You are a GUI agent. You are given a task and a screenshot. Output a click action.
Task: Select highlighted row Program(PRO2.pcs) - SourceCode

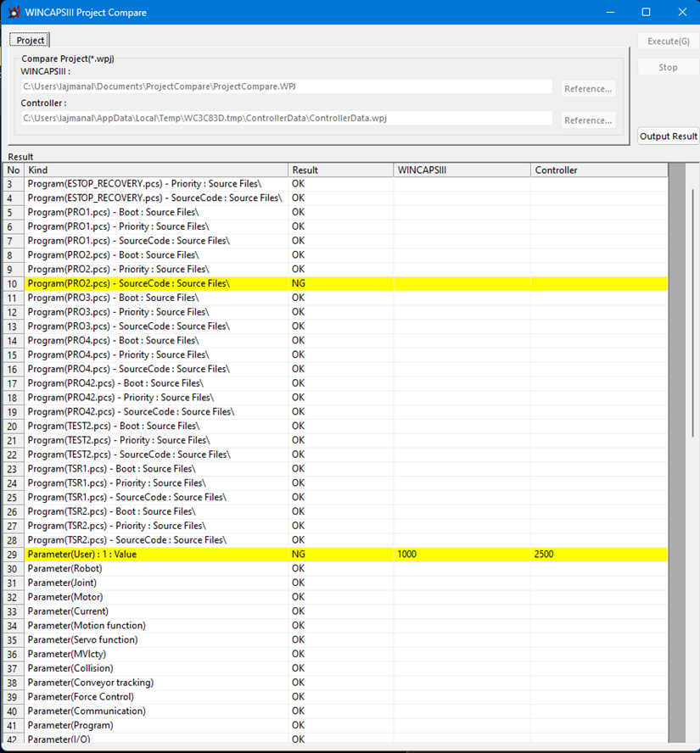click(x=335, y=283)
